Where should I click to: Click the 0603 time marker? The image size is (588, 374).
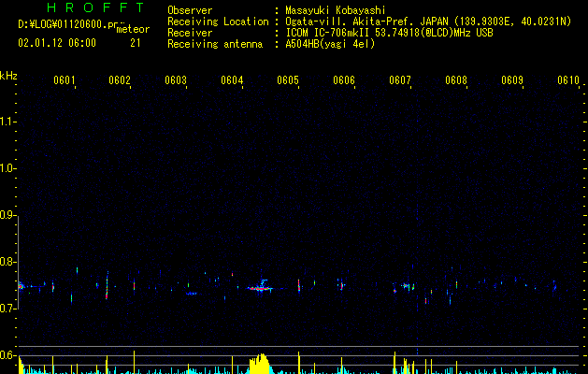176,80
